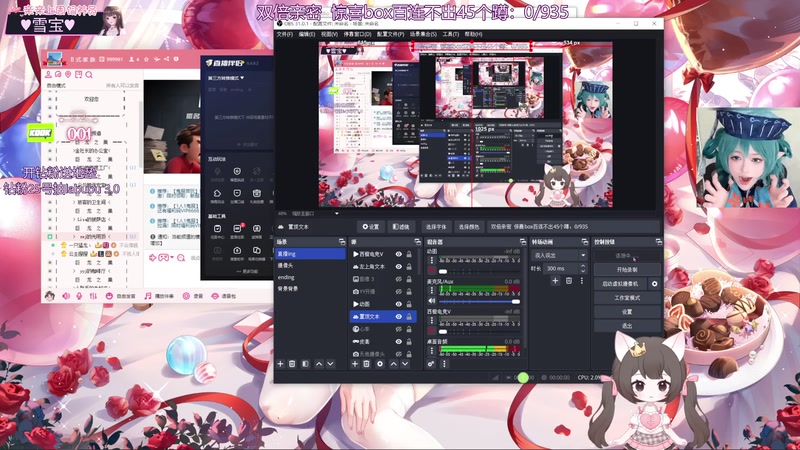The width and height of the screenshot is (800, 450).
Task: Adjust the 麦克风/Aux blue volume slider
Action: 479,302
